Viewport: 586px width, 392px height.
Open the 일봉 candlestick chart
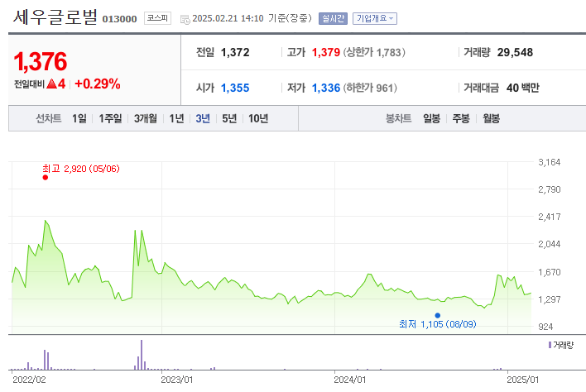tap(431, 119)
